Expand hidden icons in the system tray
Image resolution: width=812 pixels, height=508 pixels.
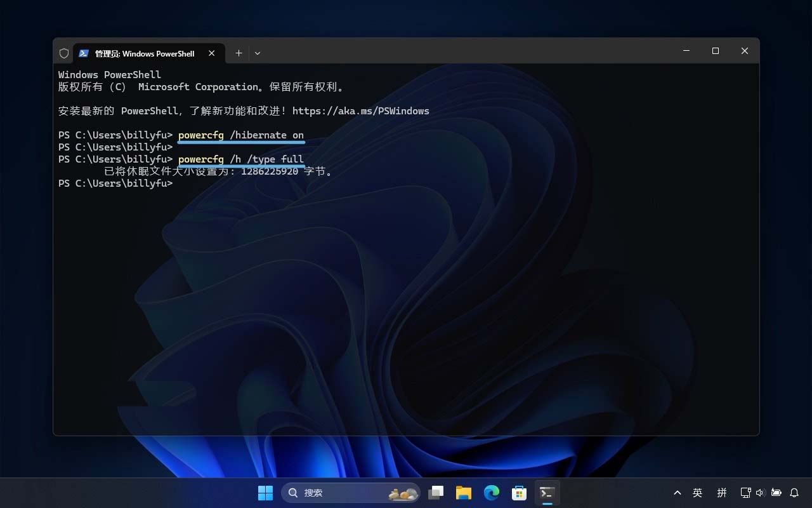pyautogui.click(x=678, y=492)
